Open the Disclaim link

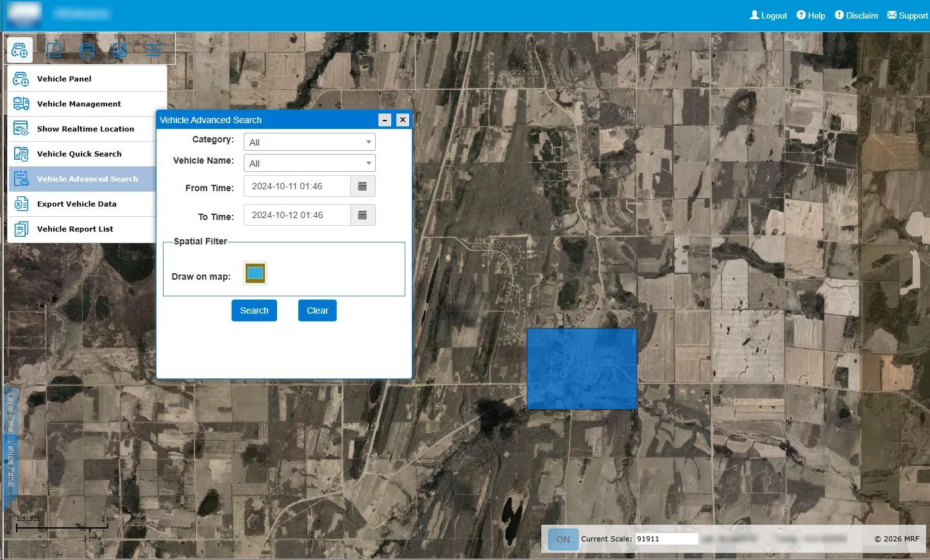point(856,15)
